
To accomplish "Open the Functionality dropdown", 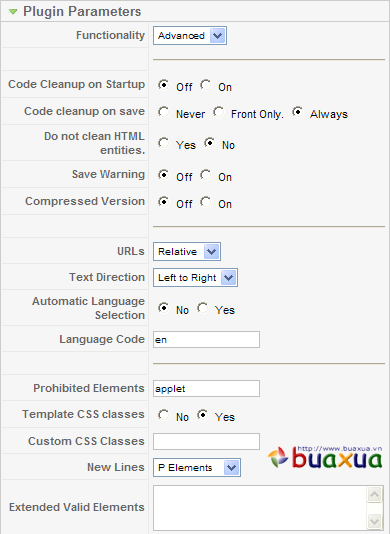I will 190,35.
